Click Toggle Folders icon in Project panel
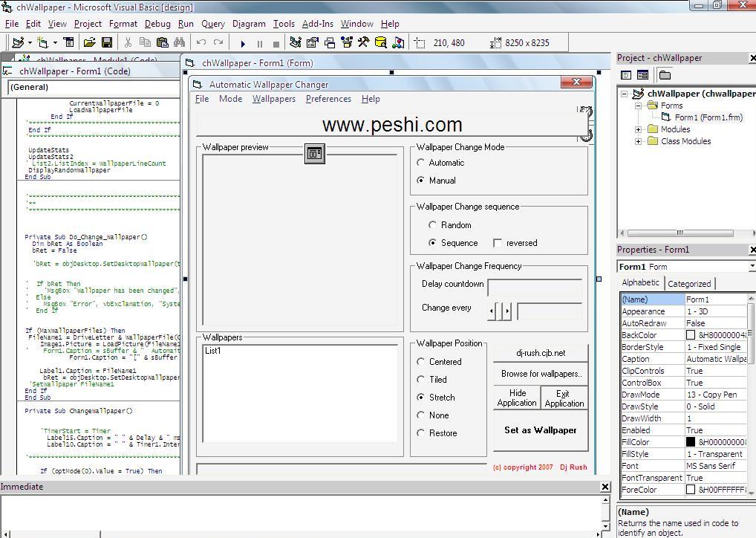This screenshot has width=756, height=538. pos(665,75)
